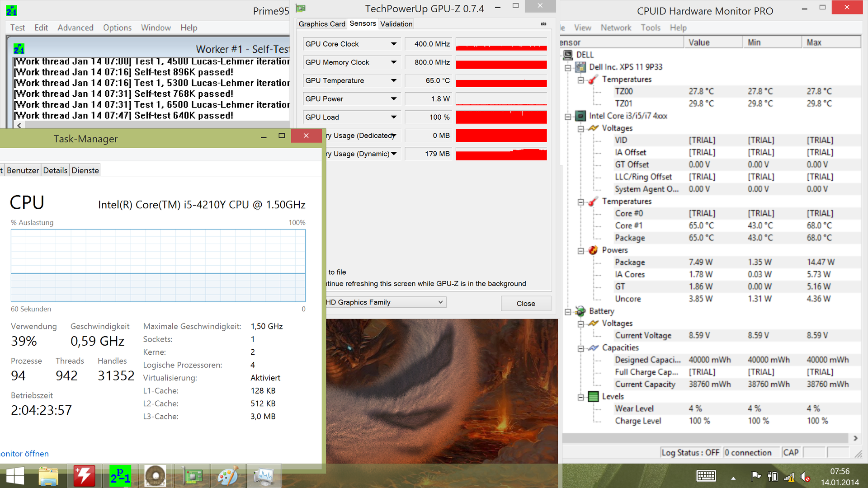Open the on-screen keyboard tray icon
The width and height of the screenshot is (868, 488).
tap(706, 476)
